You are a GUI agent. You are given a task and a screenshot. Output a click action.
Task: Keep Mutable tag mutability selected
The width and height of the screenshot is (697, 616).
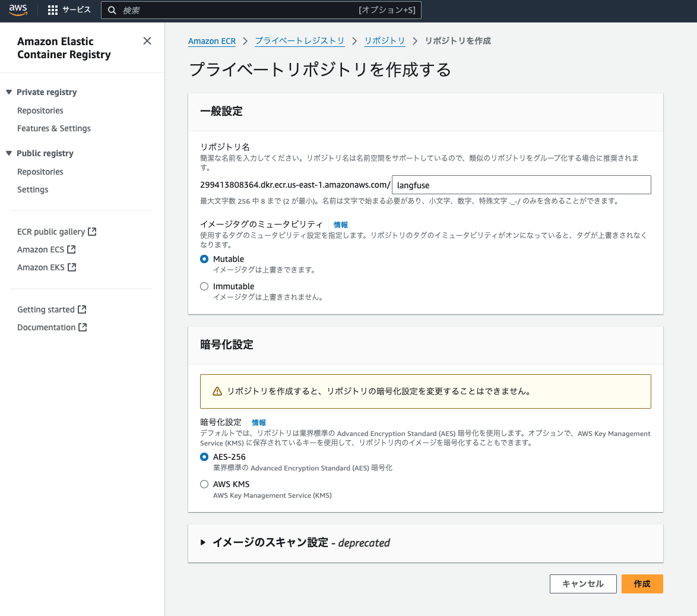point(204,258)
